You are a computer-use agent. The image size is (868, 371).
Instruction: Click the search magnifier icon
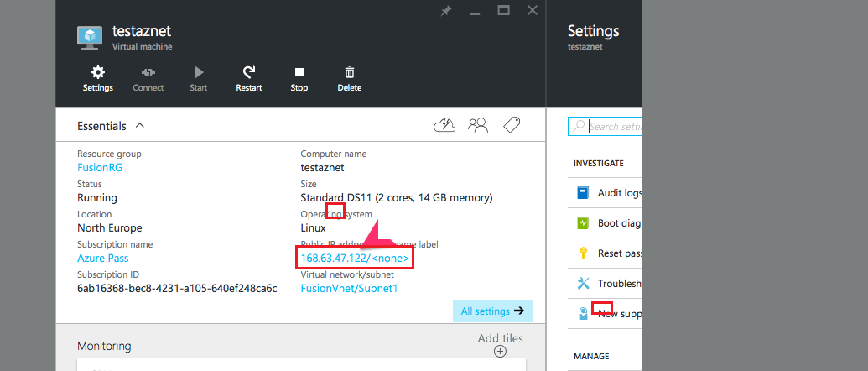pos(579,126)
